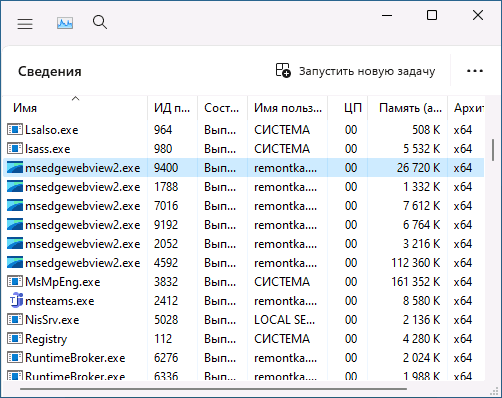Screen dimensions: 502x398
Task: Close the Task Manager window
Action: (x=478, y=15)
